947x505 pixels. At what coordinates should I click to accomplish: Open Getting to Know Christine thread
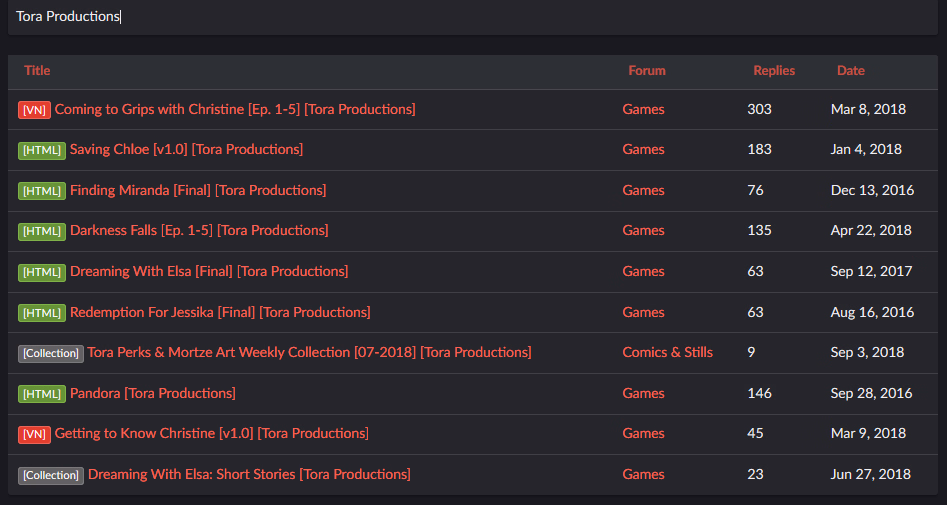(211, 433)
